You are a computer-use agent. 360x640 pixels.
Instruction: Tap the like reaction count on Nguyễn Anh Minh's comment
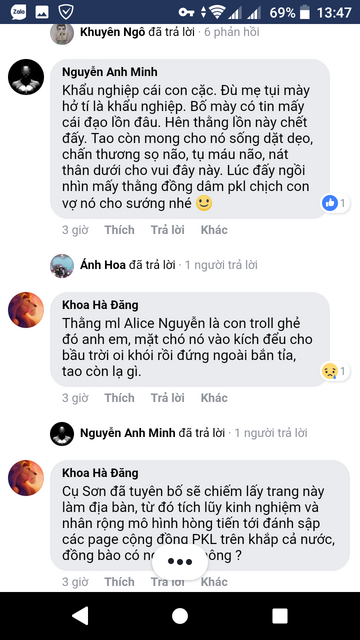coord(336,203)
